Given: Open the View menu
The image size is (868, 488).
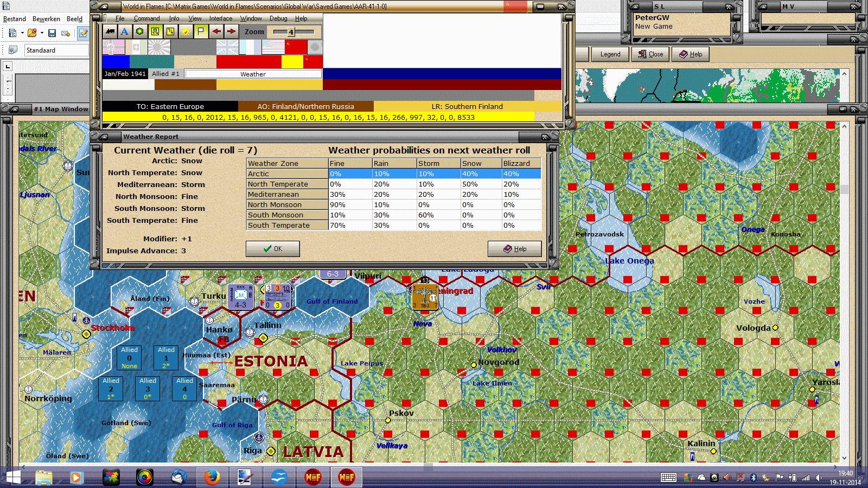Looking at the screenshot, I should [x=195, y=18].
